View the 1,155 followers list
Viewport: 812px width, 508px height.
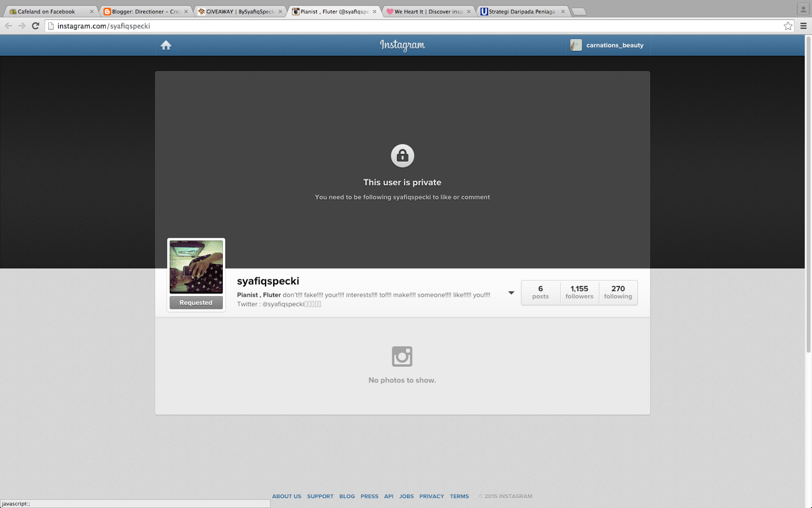[x=580, y=293]
